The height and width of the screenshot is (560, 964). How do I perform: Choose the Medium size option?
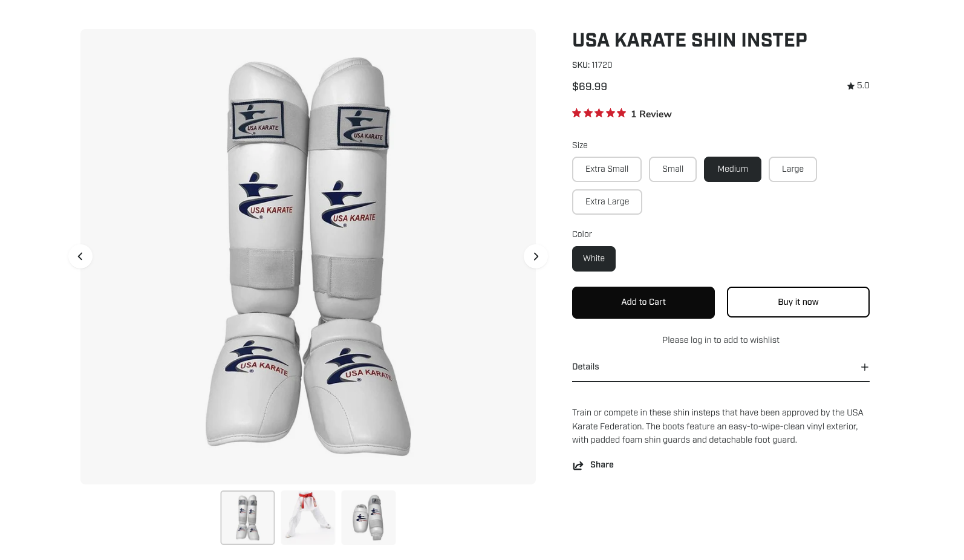pyautogui.click(x=732, y=169)
